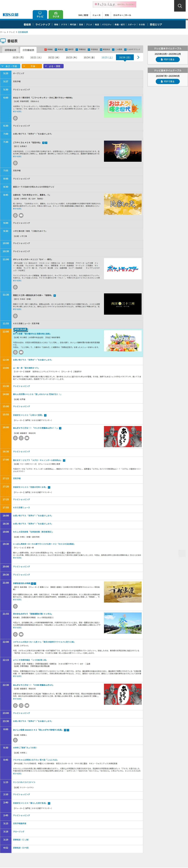The image size is (188, 868).
Task: Open website globe icon for 比叡の光
Action: coord(15,215)
